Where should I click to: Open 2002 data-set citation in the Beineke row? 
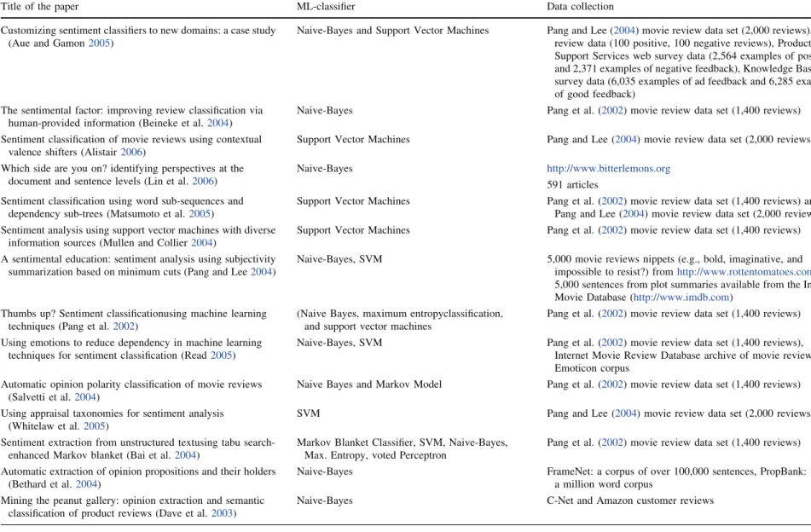coord(612,111)
